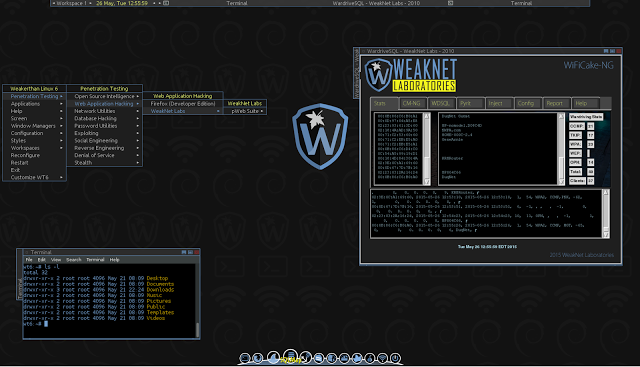Open Database Hacking menu entry

coord(104,118)
